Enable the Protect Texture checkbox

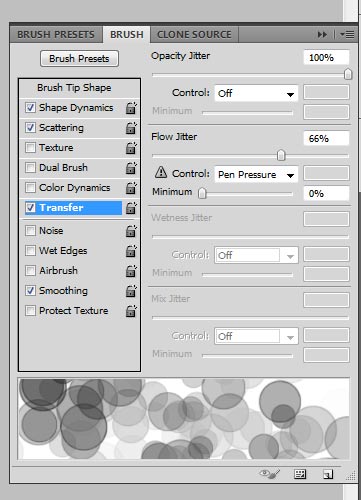[x=30, y=311]
